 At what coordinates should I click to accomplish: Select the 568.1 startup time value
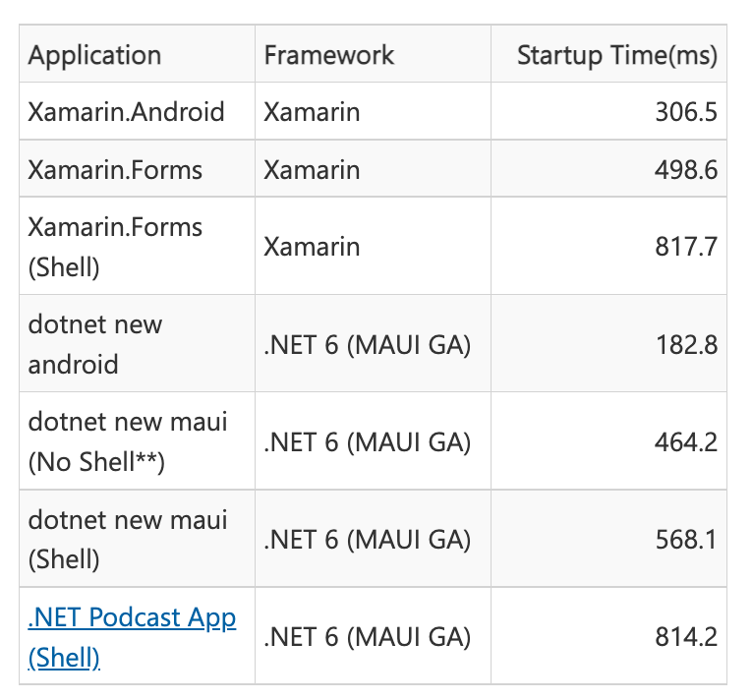tap(686, 540)
